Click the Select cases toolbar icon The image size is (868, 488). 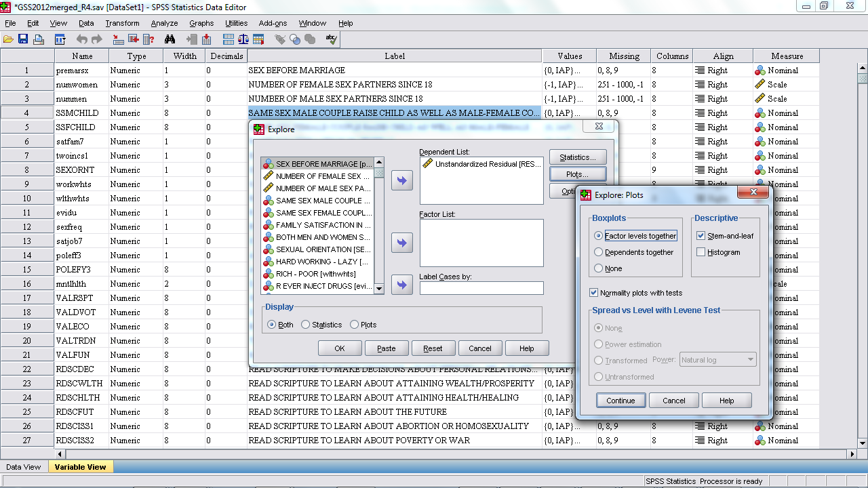(258, 39)
